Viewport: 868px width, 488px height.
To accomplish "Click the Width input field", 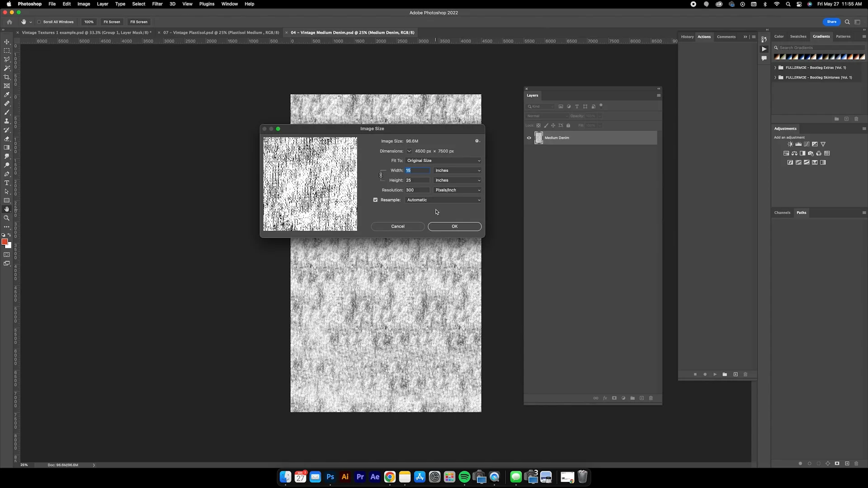I will [x=417, y=170].
